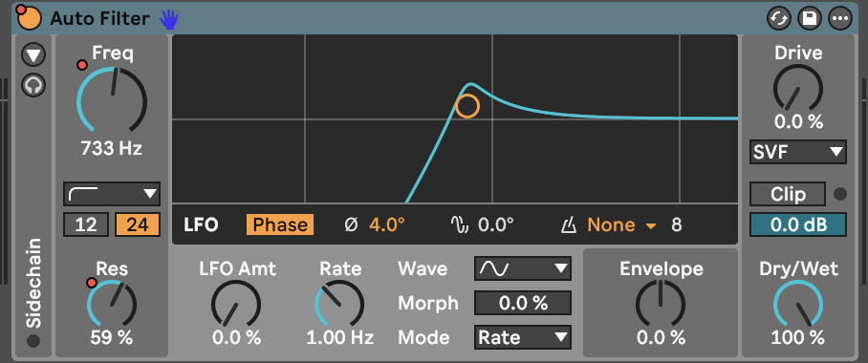Open the Wave shape dropdown
The width and height of the screenshot is (868, 363).
point(523,268)
